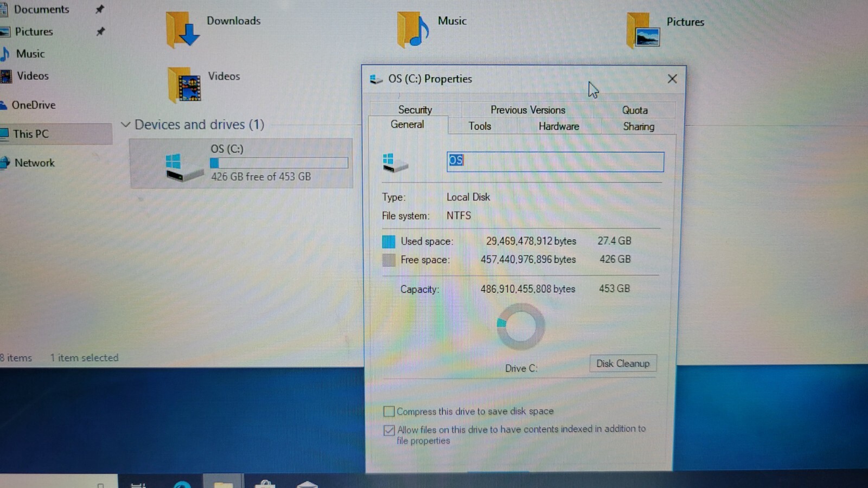Click the Local Disk type value
The height and width of the screenshot is (488, 868).
[468, 197]
